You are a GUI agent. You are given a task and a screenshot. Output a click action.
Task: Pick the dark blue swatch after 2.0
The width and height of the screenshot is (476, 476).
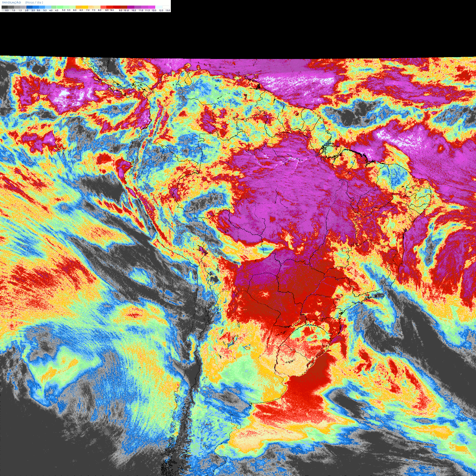point(29,7)
